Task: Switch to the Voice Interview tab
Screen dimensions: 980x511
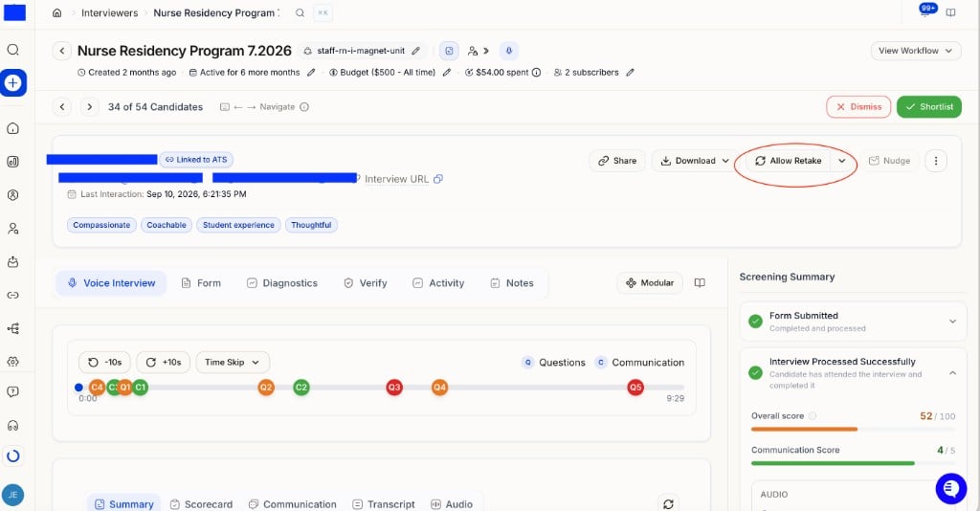Action: click(111, 283)
